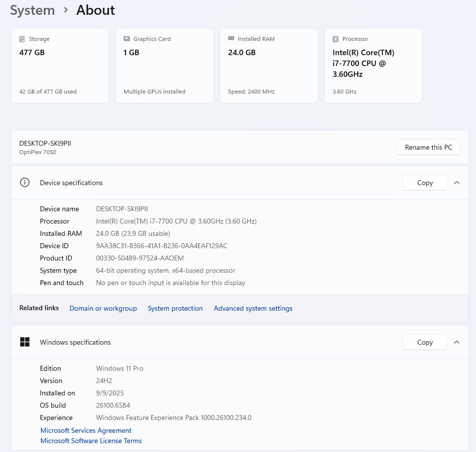This screenshot has width=476, height=452.
Task: Open Microsoft Software License Terms
Action: coord(91,441)
